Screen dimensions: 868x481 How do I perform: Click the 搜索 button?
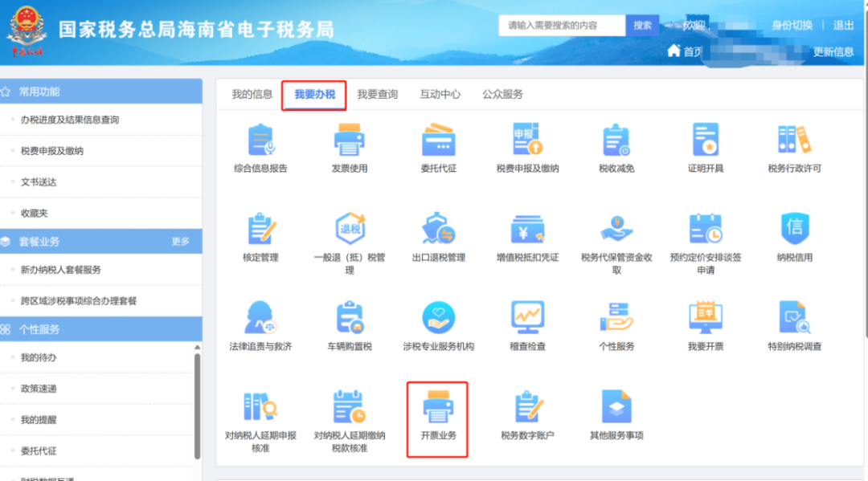[x=642, y=26]
